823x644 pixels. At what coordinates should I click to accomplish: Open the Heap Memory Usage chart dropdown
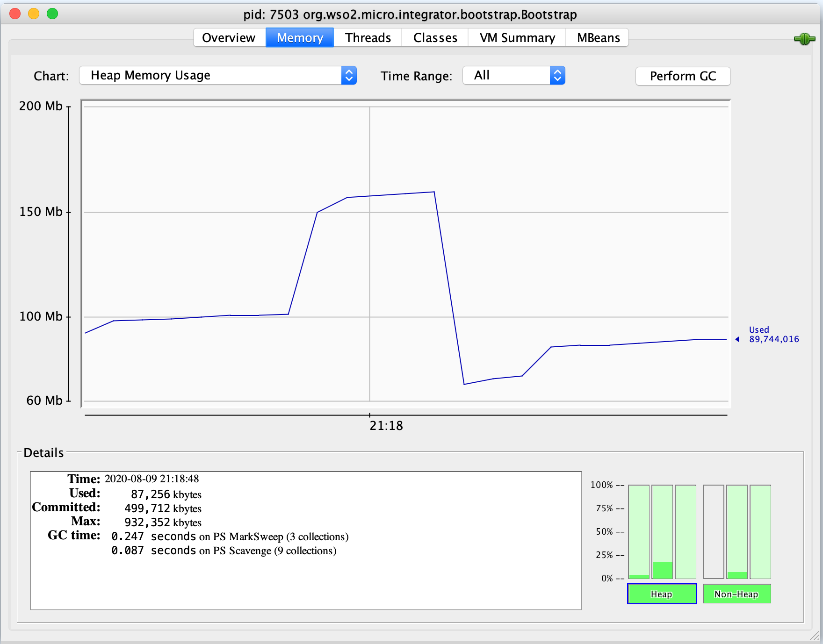pyautogui.click(x=217, y=75)
